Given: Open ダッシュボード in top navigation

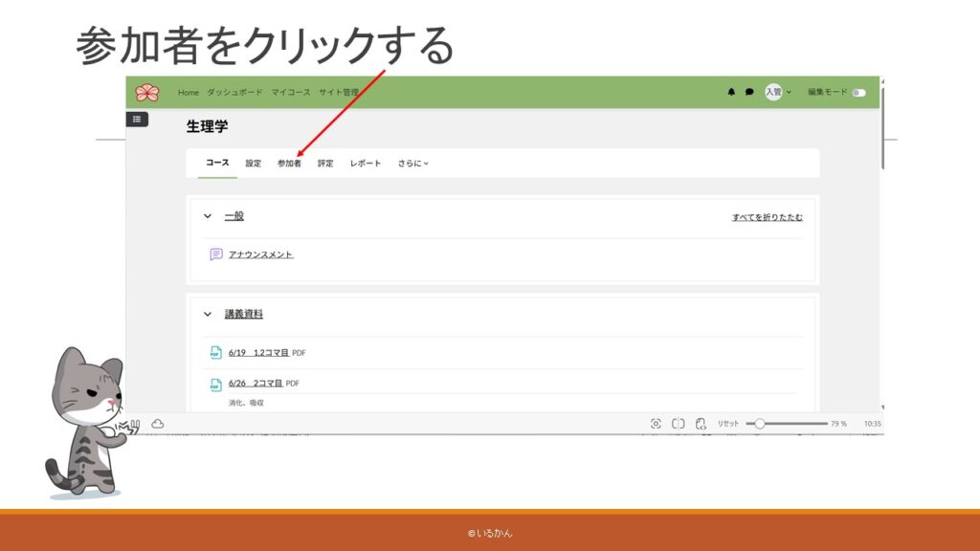Looking at the screenshot, I should coord(234,93).
